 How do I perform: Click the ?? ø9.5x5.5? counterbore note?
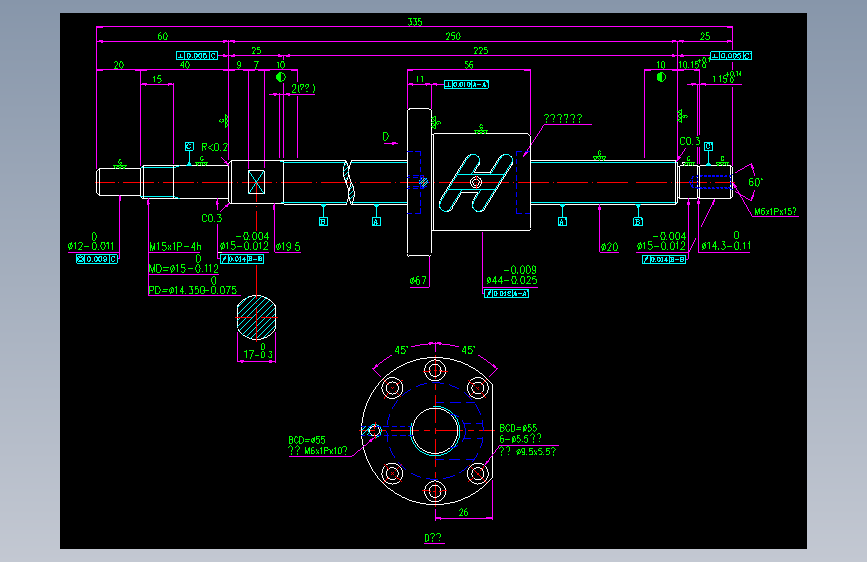tap(527, 451)
